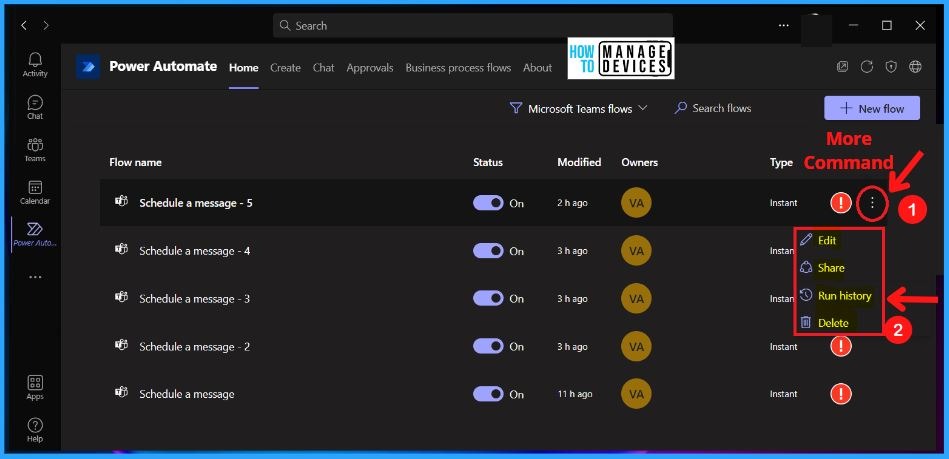This screenshot has width=949, height=459.
Task: Open Calendar in the left sidebar
Action: point(35,192)
